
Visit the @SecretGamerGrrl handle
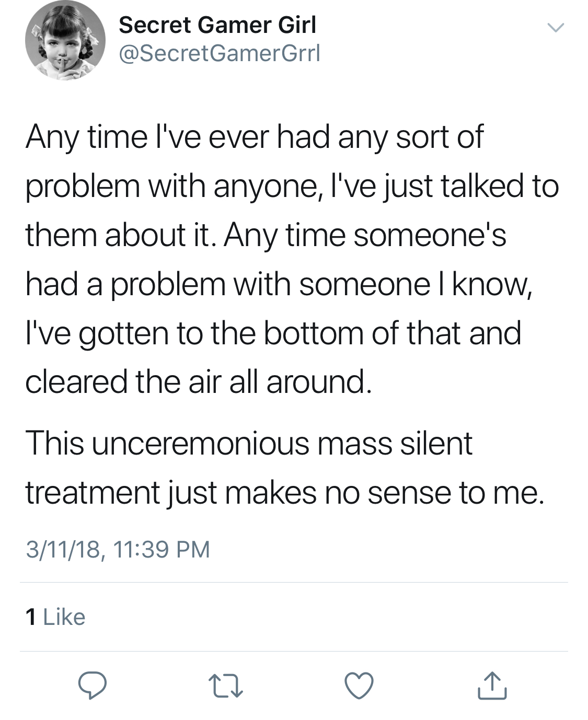click(220, 53)
